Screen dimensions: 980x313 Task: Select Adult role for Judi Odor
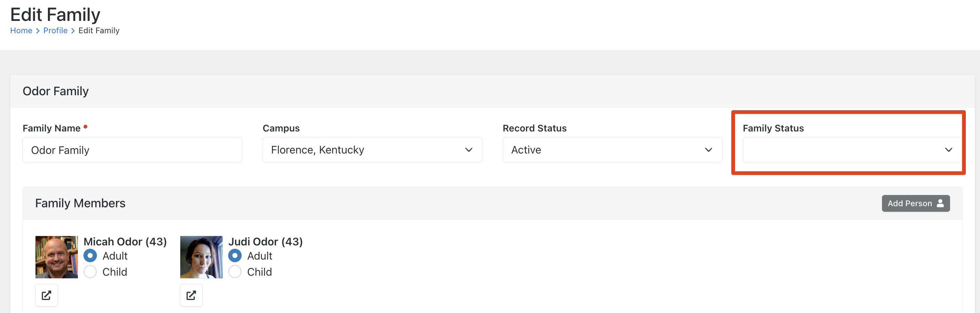click(235, 255)
